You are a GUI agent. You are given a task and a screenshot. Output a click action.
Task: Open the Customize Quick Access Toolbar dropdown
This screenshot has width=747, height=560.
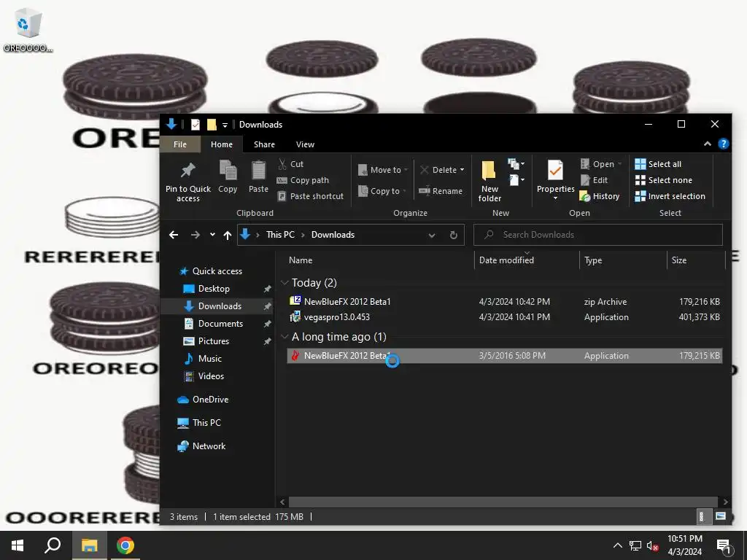[225, 125]
